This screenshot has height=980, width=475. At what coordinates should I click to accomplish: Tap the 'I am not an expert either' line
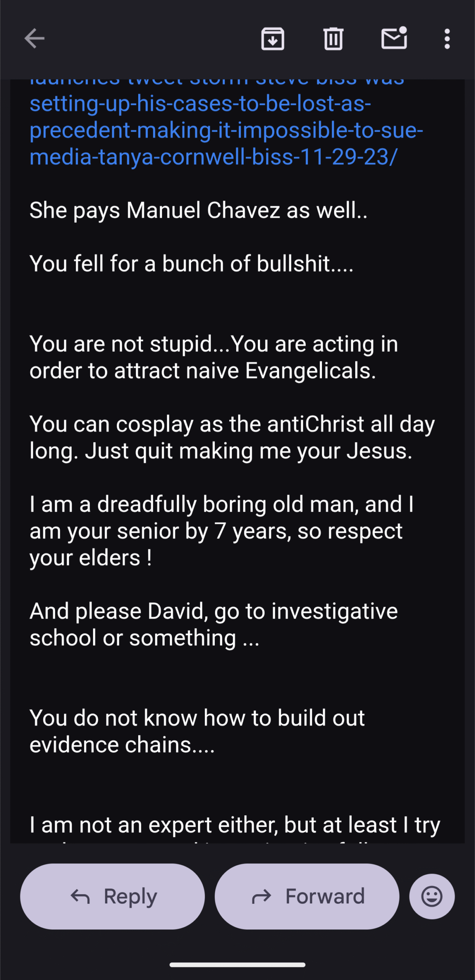tap(235, 825)
